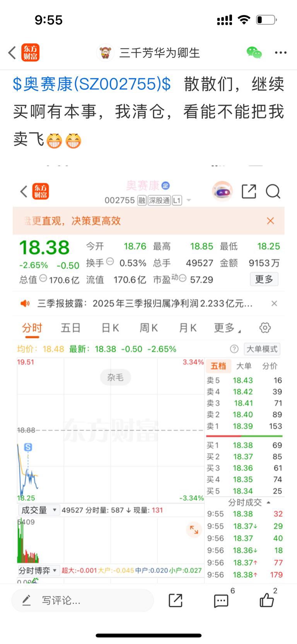Switch to the 五日 chart tab
The image size is (297, 644).
point(71,328)
